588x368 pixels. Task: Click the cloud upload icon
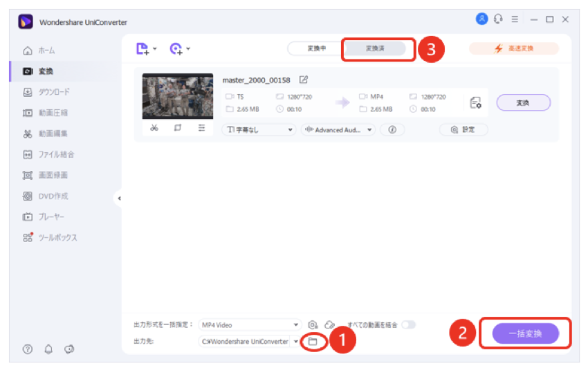pyautogui.click(x=329, y=325)
